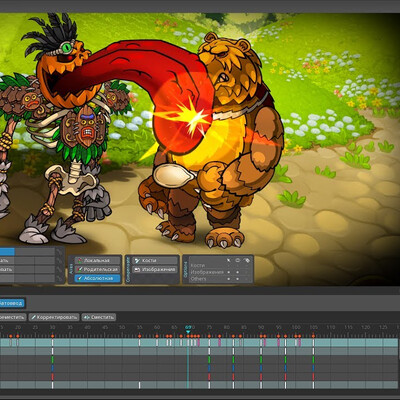Screen dimensions: 400x400
Task: Click orange keyframe diamond at frame 75
Action: click(209, 336)
